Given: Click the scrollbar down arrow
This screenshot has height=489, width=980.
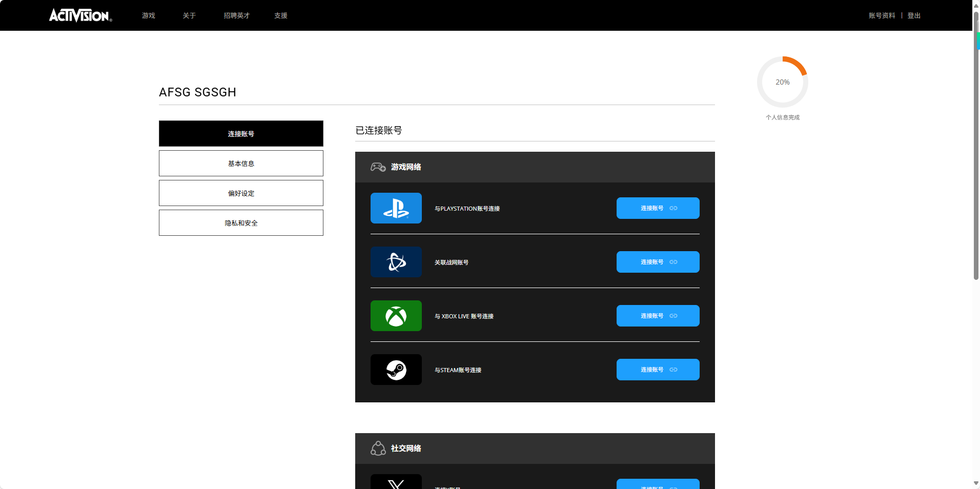Looking at the screenshot, I should [x=976, y=483].
